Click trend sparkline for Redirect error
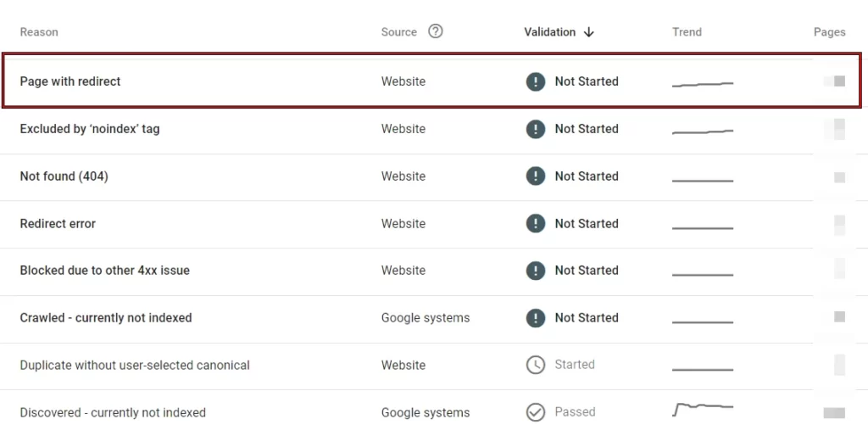868x436 pixels. point(703,228)
